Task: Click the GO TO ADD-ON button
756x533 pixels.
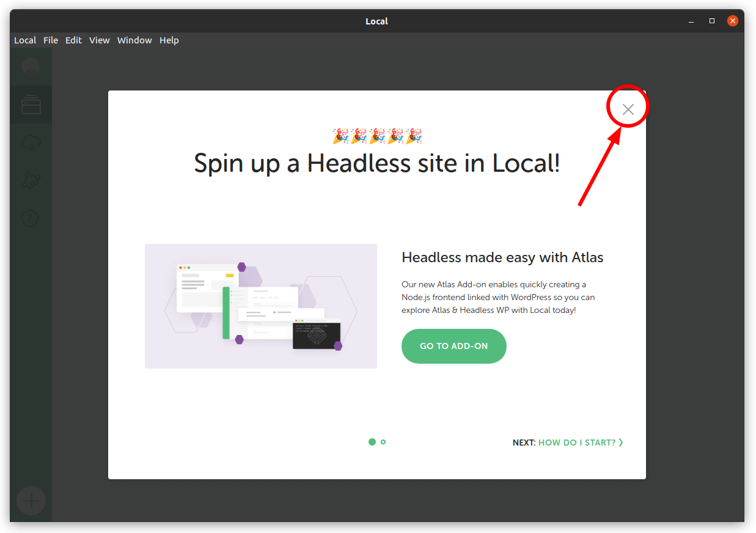Action: point(453,346)
